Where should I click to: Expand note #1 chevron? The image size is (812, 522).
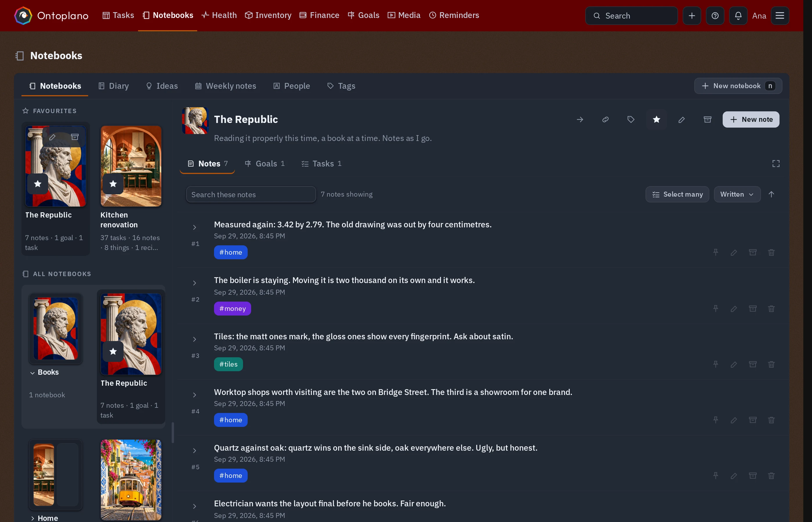(x=194, y=227)
